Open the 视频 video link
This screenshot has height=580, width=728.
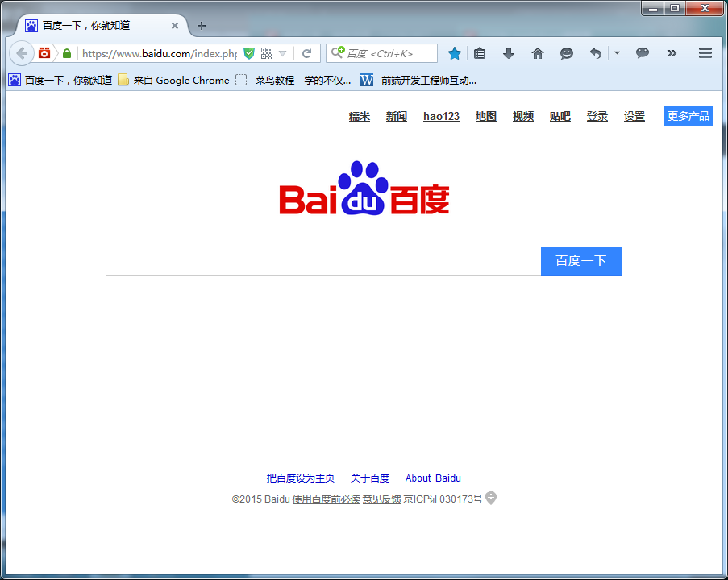point(523,117)
